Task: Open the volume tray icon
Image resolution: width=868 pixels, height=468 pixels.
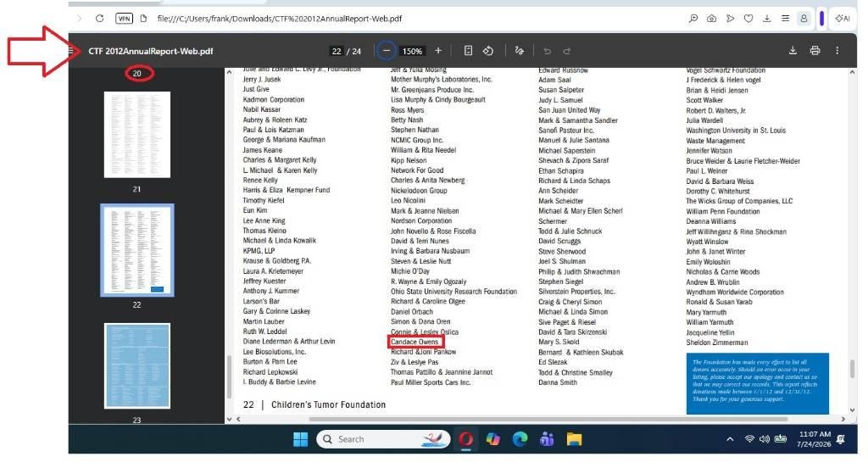Action: point(765,439)
